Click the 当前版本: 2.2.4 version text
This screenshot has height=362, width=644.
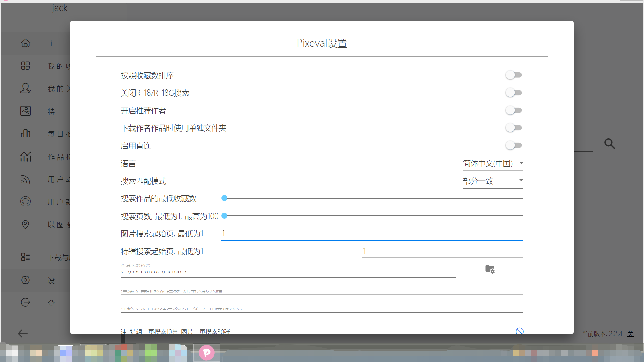tap(602, 334)
